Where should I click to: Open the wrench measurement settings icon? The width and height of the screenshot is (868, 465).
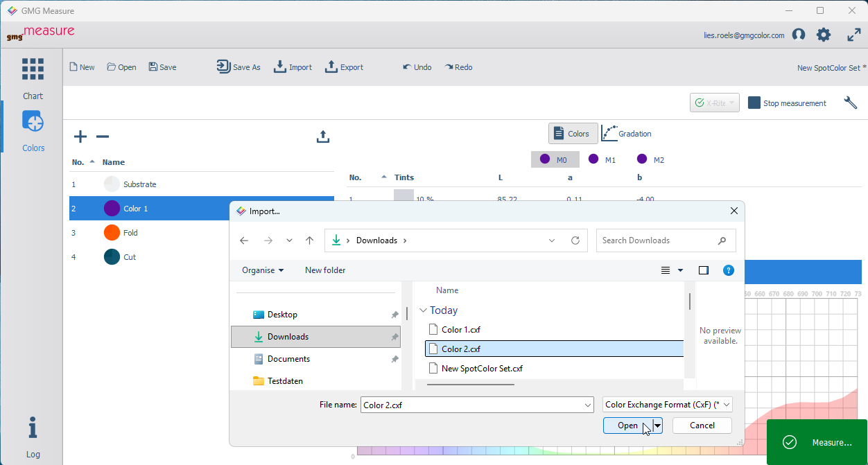pos(851,103)
